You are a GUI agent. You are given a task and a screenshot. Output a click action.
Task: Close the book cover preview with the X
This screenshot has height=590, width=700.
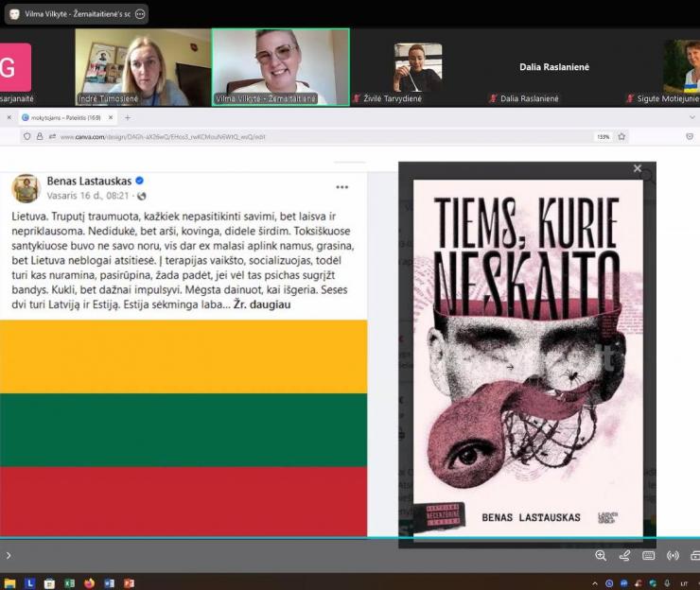click(638, 168)
